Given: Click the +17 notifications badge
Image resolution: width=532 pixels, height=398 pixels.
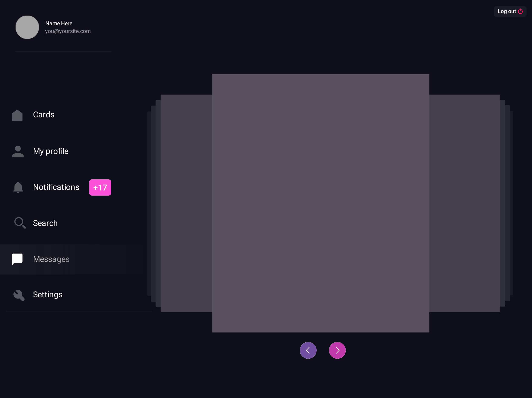Looking at the screenshot, I should 100,187.
